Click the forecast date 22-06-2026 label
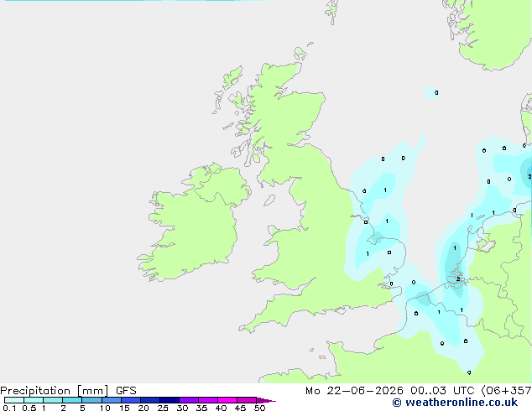The width and height of the screenshot is (532, 411). (x=365, y=391)
